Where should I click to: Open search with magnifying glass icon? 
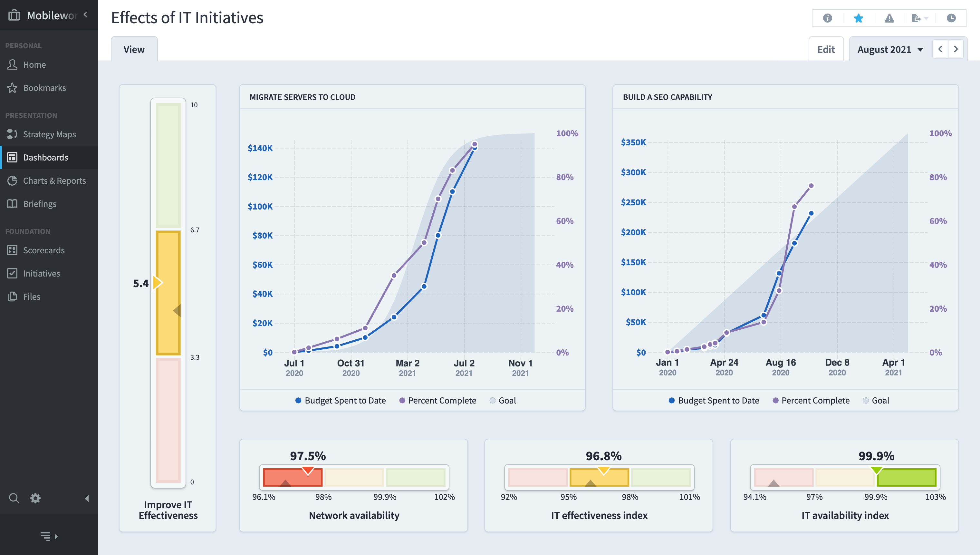click(x=14, y=498)
